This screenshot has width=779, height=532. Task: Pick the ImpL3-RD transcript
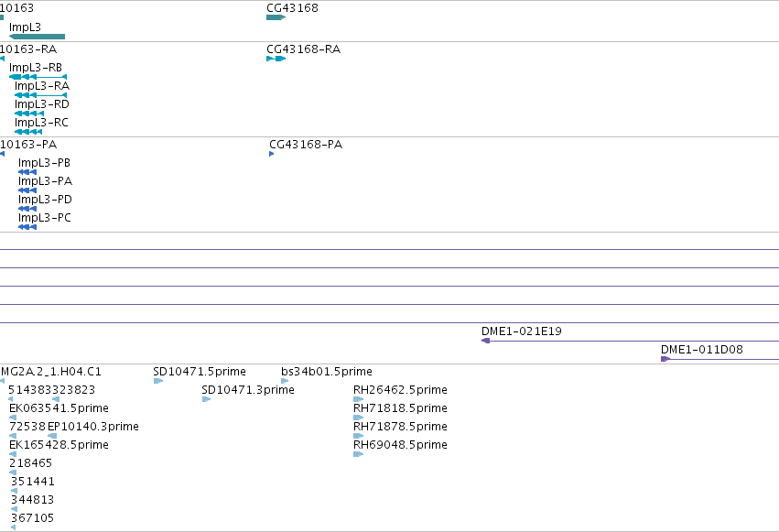[x=29, y=114]
